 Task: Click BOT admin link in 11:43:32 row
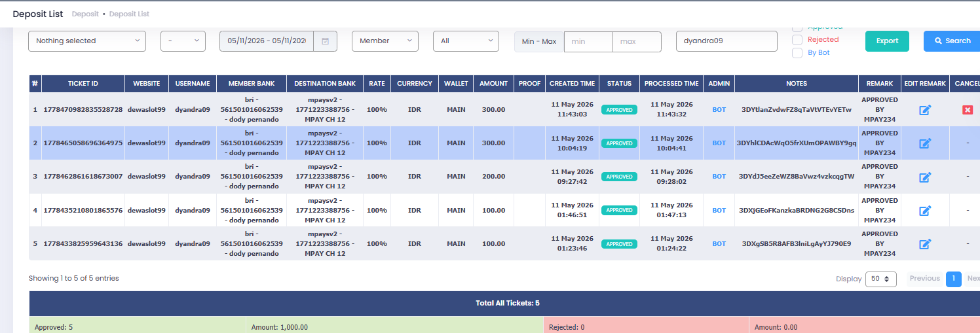pyautogui.click(x=719, y=110)
